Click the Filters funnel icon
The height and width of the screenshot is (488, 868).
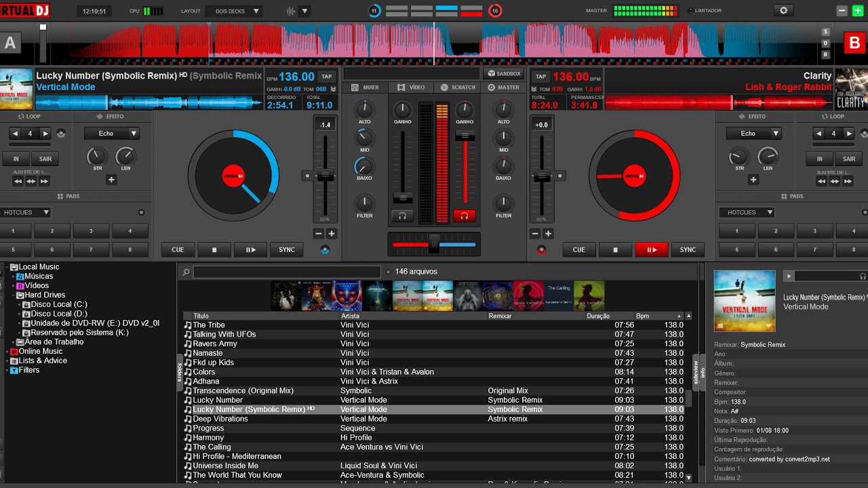pyautogui.click(x=14, y=371)
